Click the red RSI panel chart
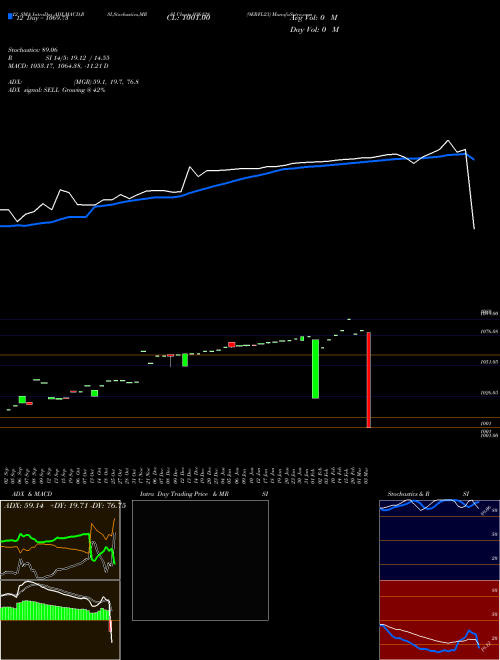Viewport: 500px width, 660px height. [x=439, y=620]
